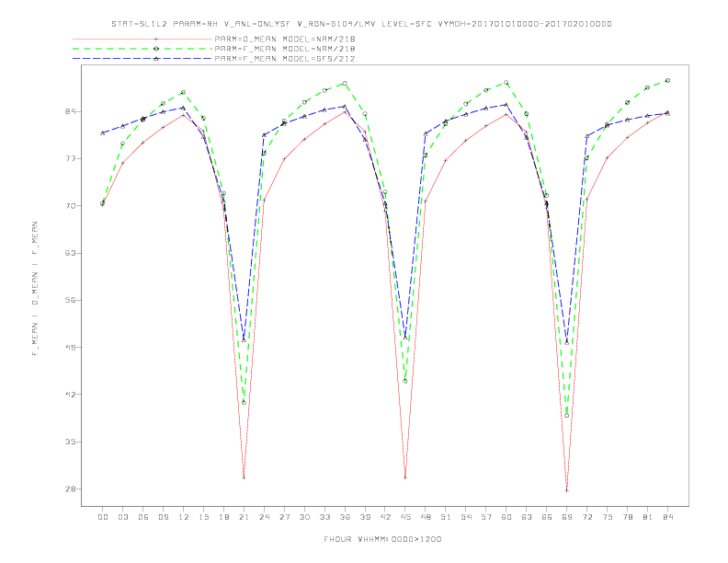This screenshot has width=728, height=563.
Task: Click the green circle peak at hour 60
Action: pyautogui.click(x=506, y=83)
